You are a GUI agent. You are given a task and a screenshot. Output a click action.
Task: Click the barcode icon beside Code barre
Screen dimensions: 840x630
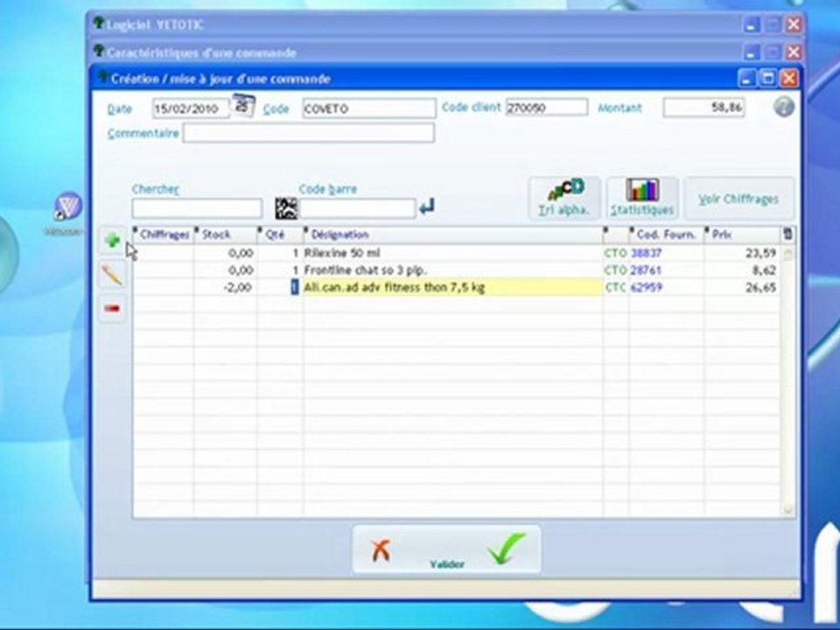click(x=286, y=208)
